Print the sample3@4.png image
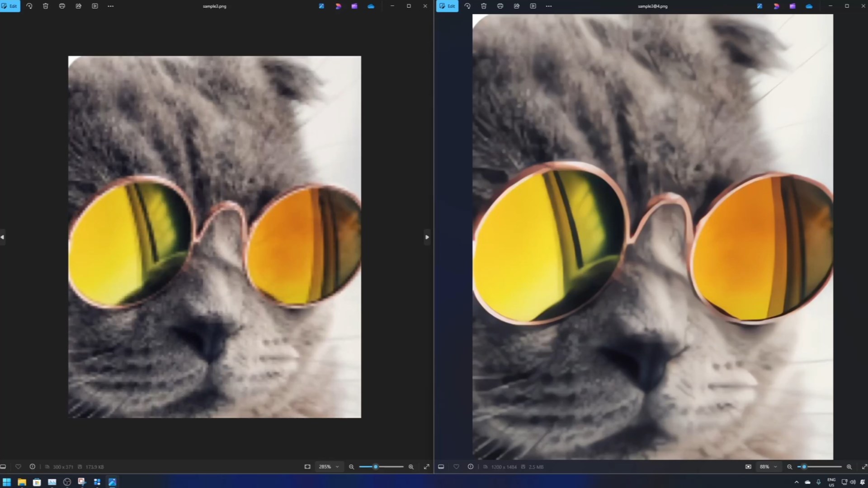Viewport: 868px width, 488px height. point(500,6)
